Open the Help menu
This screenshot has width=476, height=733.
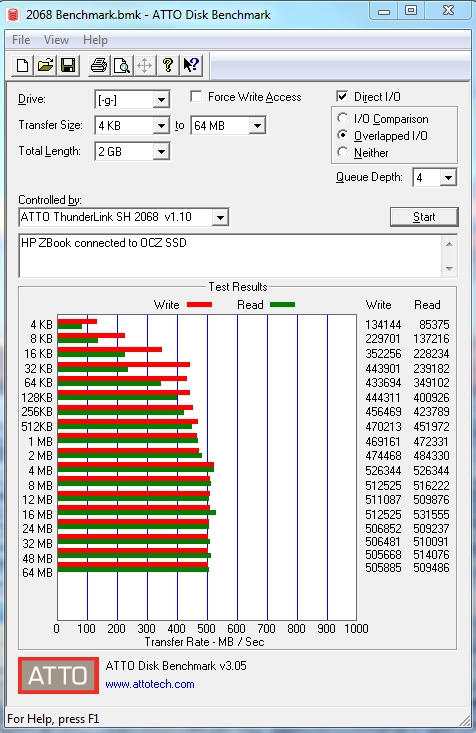pyautogui.click(x=95, y=40)
